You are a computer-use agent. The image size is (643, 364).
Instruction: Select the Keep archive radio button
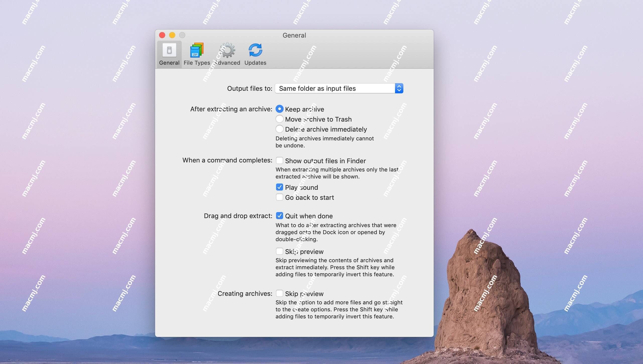click(x=279, y=109)
